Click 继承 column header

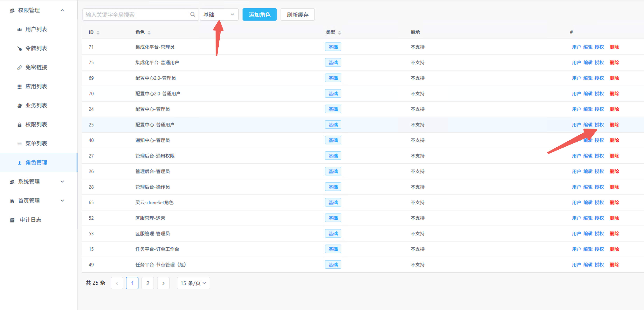(415, 32)
